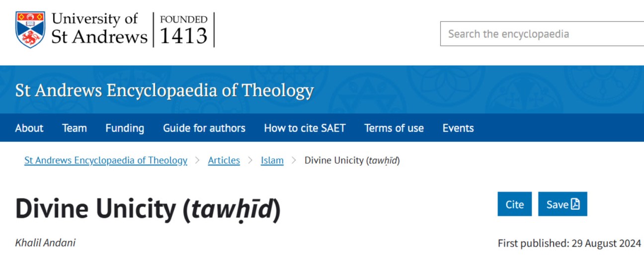Open the About menu item
Image resolution: width=644 pixels, height=265 pixels.
tap(29, 128)
